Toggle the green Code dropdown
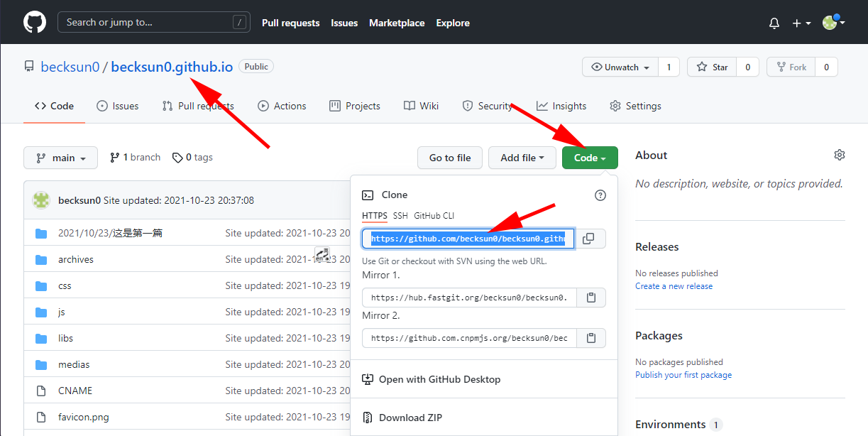Viewport: 868px width, 436px height. pos(590,158)
